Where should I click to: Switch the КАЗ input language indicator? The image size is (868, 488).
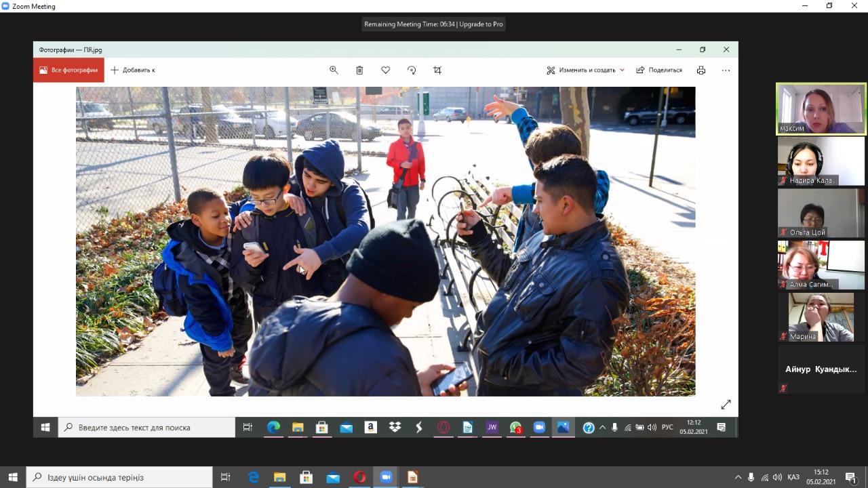[793, 477]
